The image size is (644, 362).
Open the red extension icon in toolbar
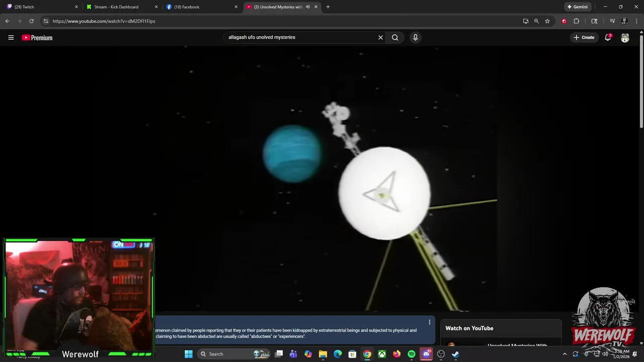(564, 21)
